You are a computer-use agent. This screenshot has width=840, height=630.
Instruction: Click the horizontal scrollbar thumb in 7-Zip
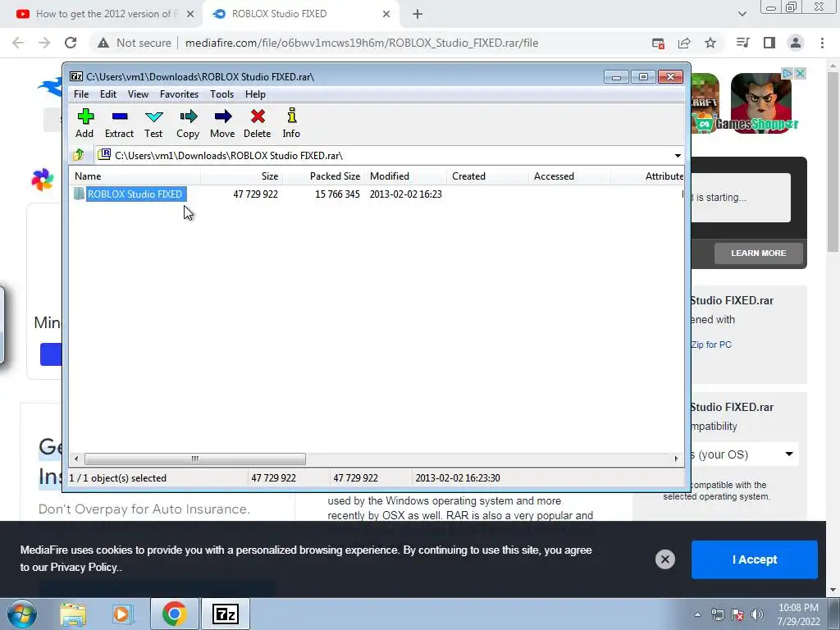(x=195, y=459)
